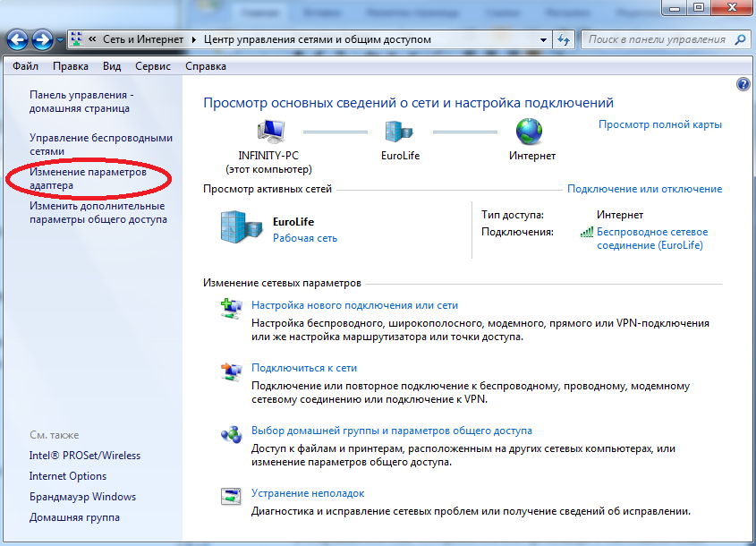Viewport: 756px width, 546px height.
Task: Open Беспроводное сетевое соединение (EuroLife) link
Action: pyautogui.click(x=651, y=238)
